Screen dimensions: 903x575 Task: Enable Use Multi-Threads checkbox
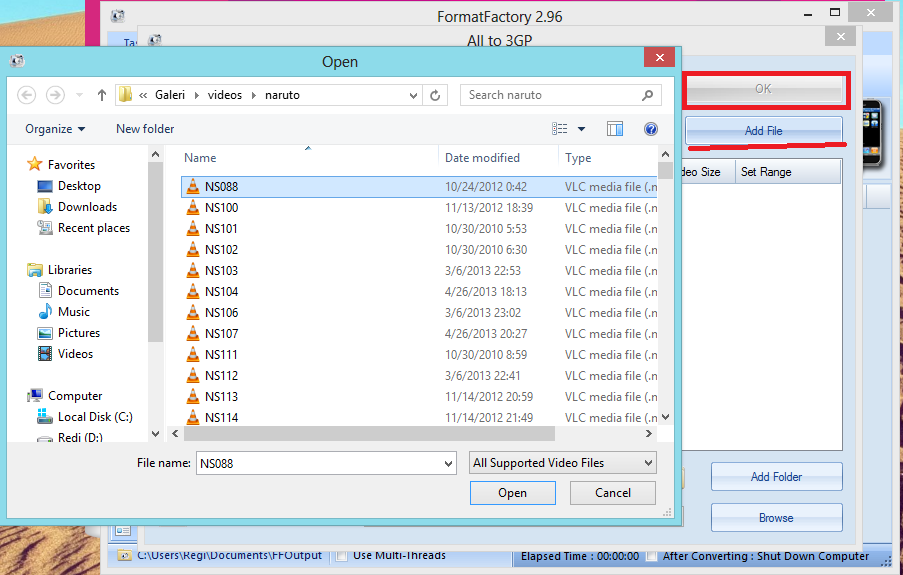point(342,556)
